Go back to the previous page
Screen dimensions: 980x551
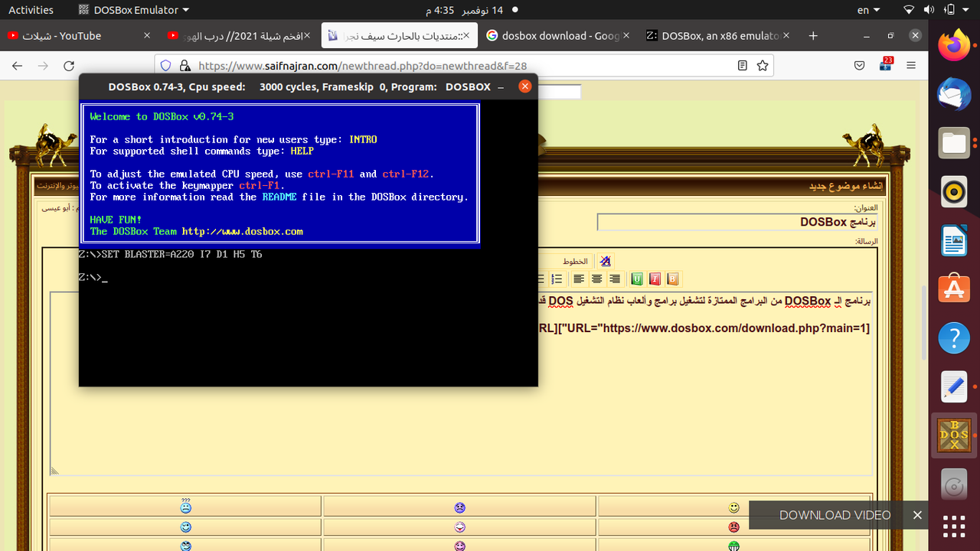pyautogui.click(x=18, y=66)
